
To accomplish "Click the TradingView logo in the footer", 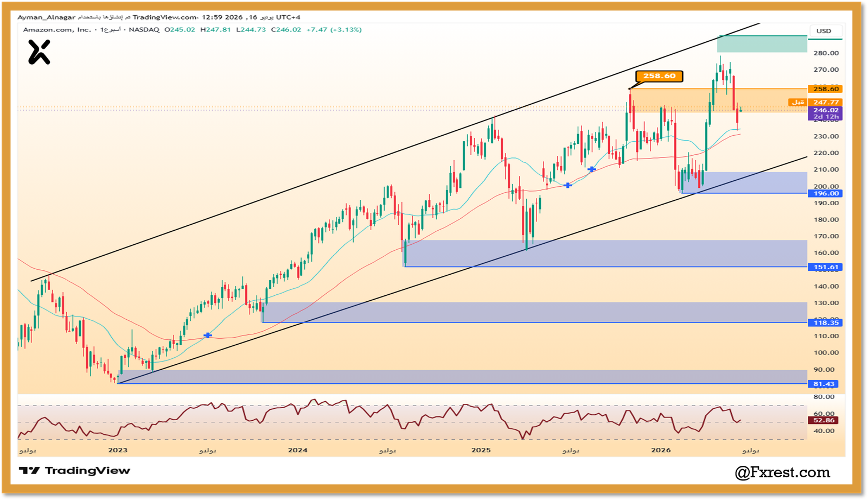I will tap(74, 471).
